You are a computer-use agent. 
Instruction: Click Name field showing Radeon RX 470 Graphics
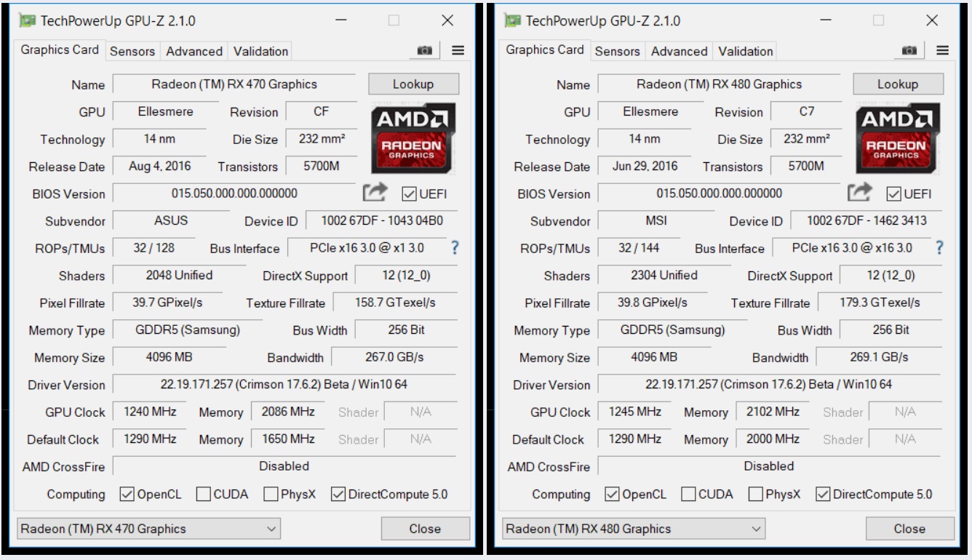click(234, 84)
